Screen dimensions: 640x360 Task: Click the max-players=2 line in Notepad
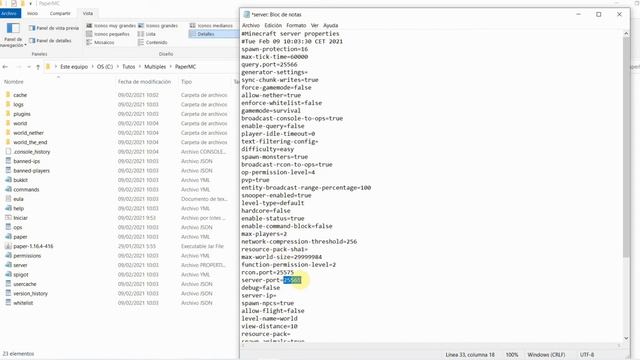[264, 234]
